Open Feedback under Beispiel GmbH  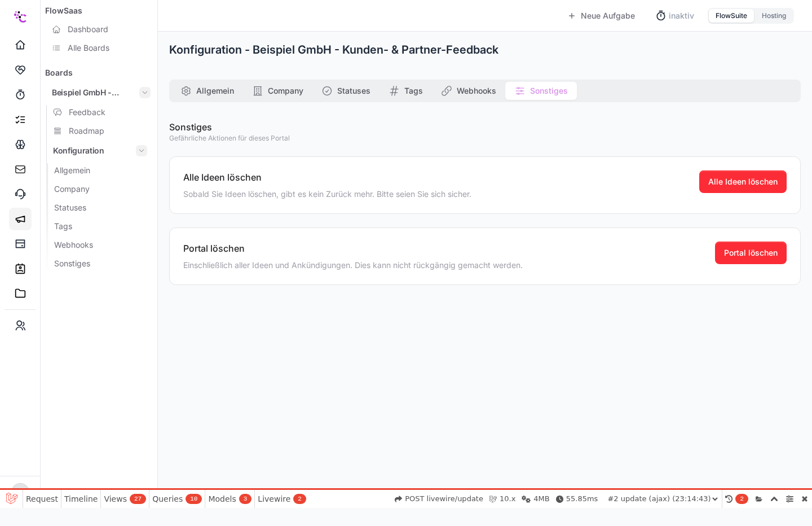pos(87,112)
